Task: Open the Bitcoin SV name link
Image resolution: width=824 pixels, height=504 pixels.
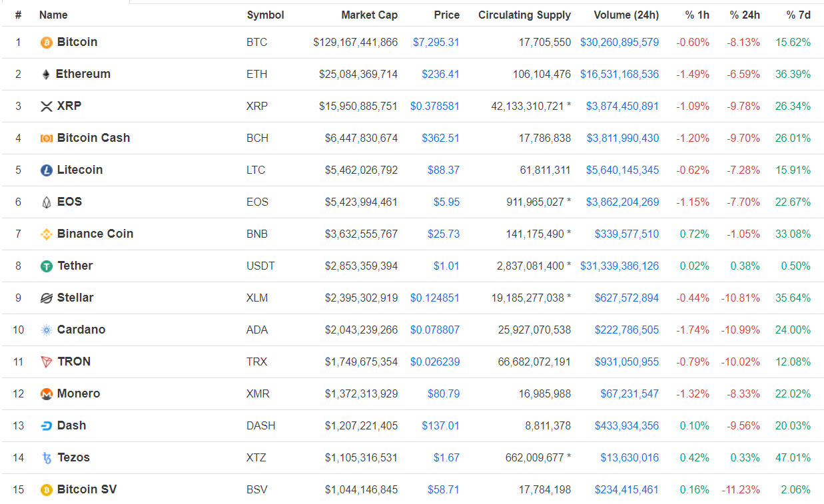Action: (87, 489)
